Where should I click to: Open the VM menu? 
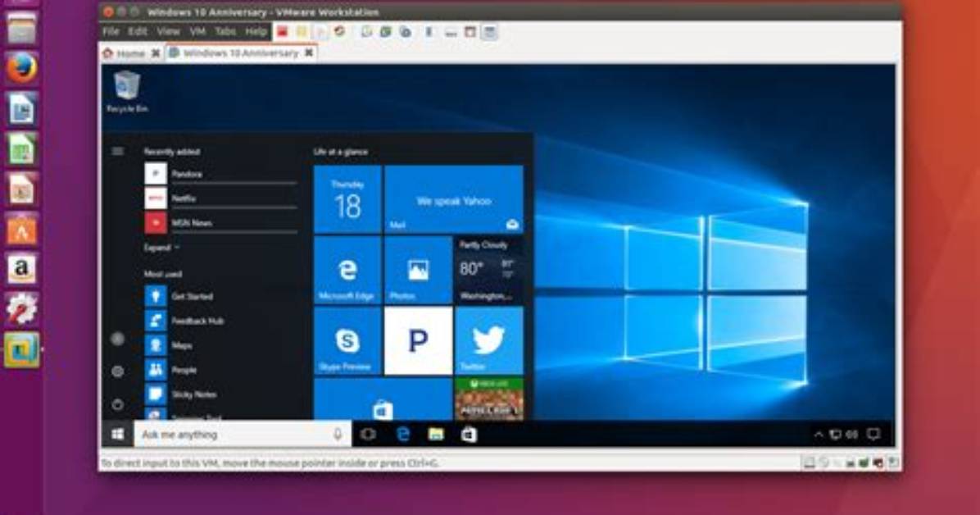pyautogui.click(x=197, y=31)
